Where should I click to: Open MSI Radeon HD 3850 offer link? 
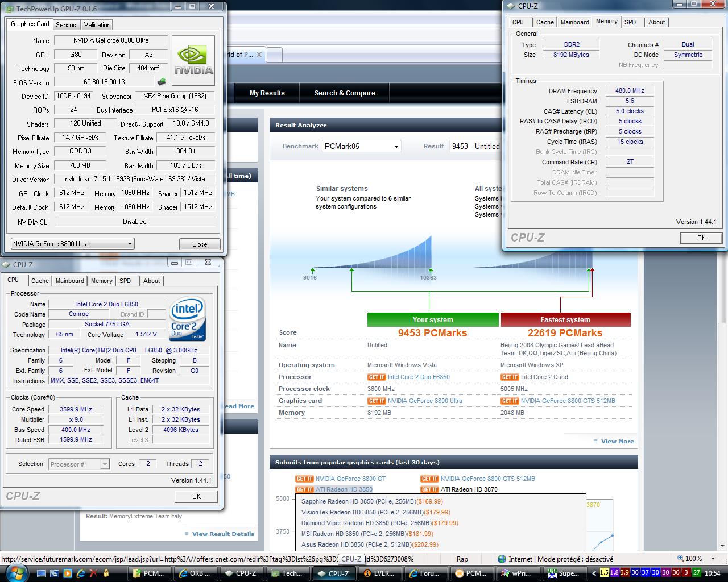tap(367, 534)
